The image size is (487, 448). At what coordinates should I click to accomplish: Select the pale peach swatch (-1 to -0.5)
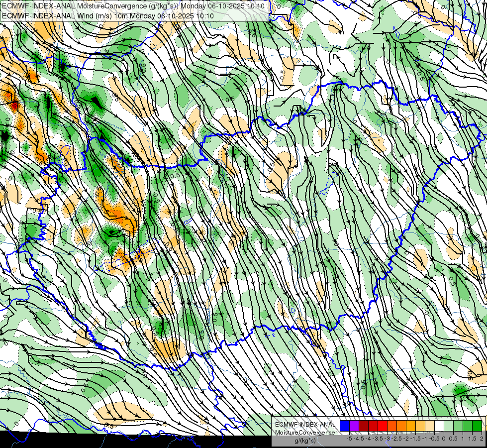[x=430, y=426]
